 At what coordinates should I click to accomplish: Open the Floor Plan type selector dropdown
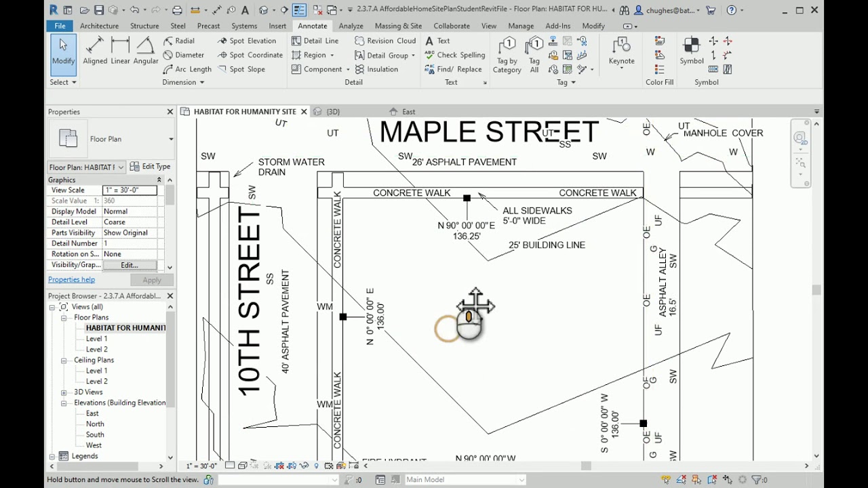[x=171, y=139]
